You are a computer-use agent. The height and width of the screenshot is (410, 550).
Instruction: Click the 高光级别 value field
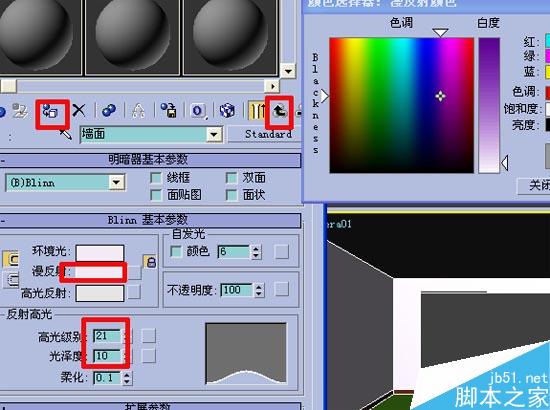[x=107, y=336]
